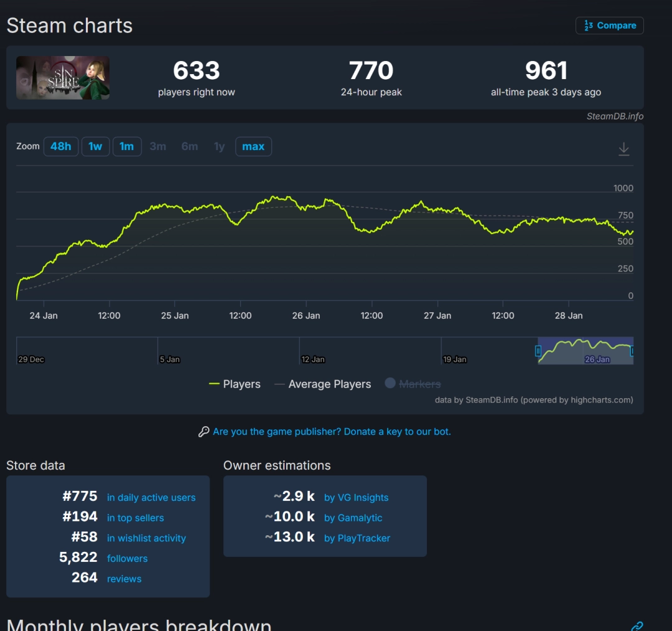Open the Compare tool

(x=609, y=26)
